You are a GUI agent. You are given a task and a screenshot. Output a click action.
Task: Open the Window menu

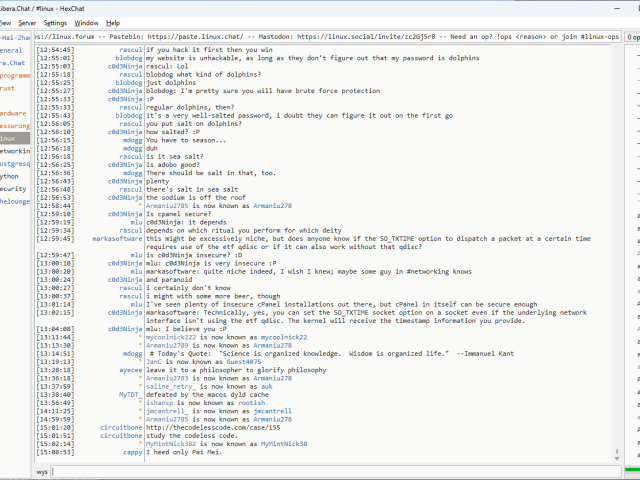tap(87, 22)
